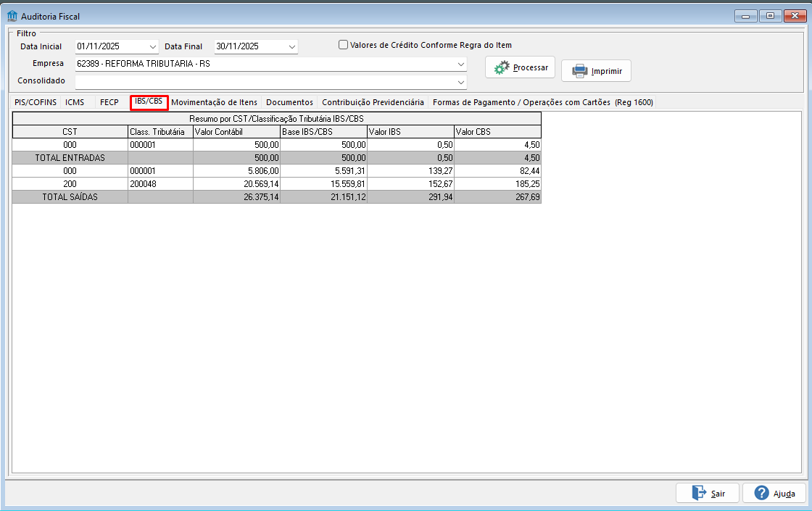Click the Valor IBS column header

coord(410,131)
